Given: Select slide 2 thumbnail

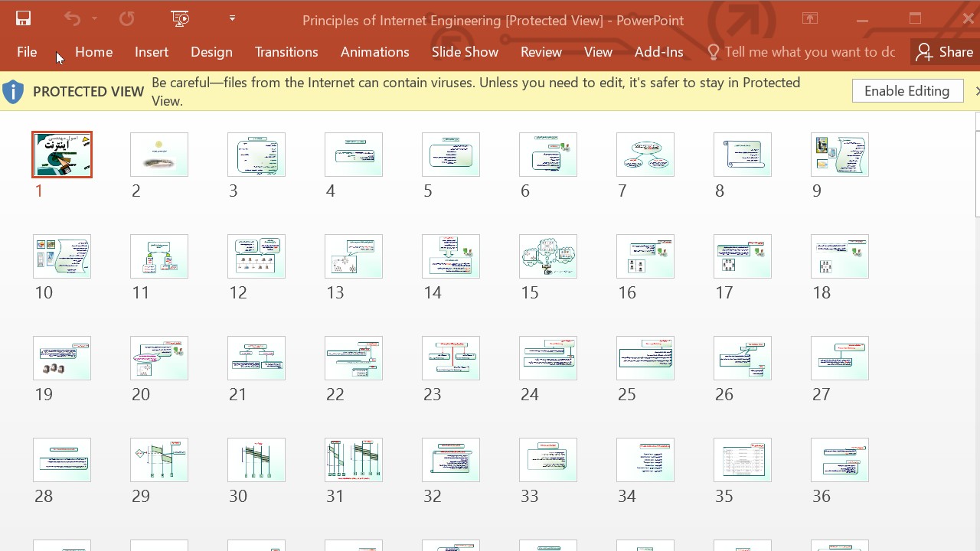Looking at the screenshot, I should point(159,155).
